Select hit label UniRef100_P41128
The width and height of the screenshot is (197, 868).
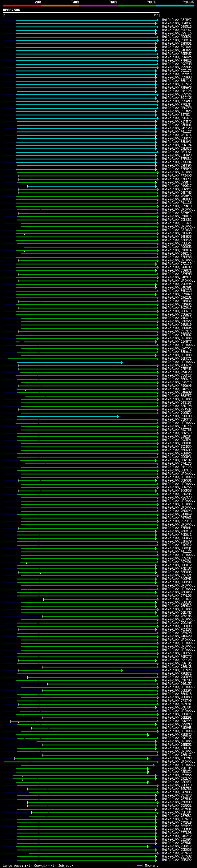coord(177,91)
